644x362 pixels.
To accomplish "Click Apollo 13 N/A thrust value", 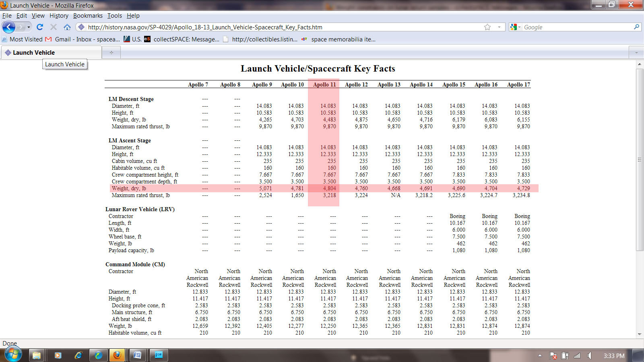I will point(396,195).
